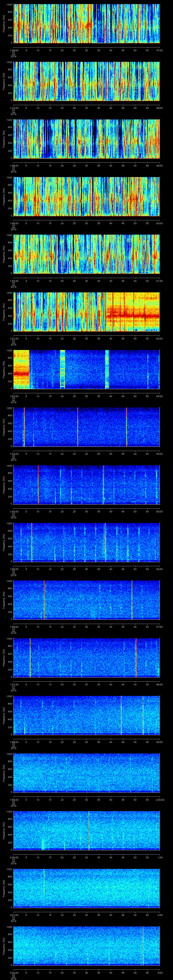Image resolution: width=173 pixels, height=980 pixels.
Task: Select the 1:54:00 start time label
Action: 14,511
